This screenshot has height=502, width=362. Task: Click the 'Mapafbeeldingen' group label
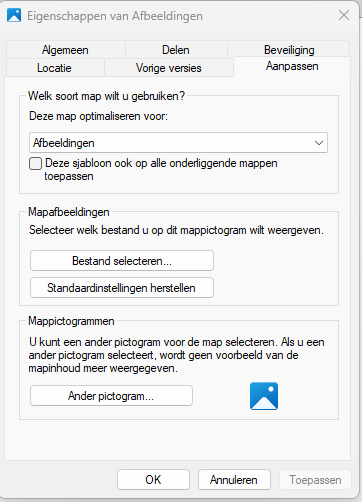(x=69, y=212)
